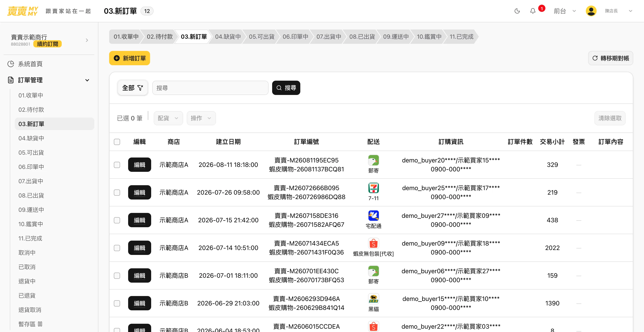Check the order 2026-08-11 18:18:00 row checkbox
Screen dimensions: 644x332
coord(117,165)
